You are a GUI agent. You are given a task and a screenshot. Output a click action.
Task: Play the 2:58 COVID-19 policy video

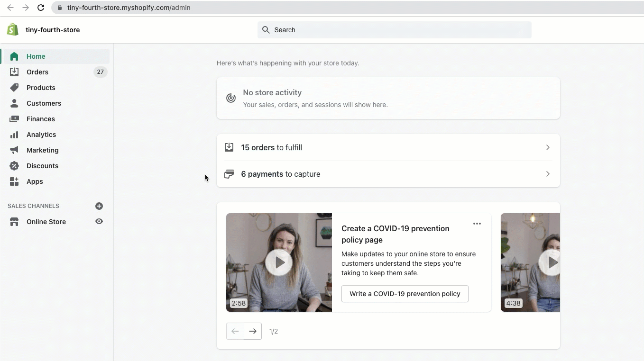278,262
